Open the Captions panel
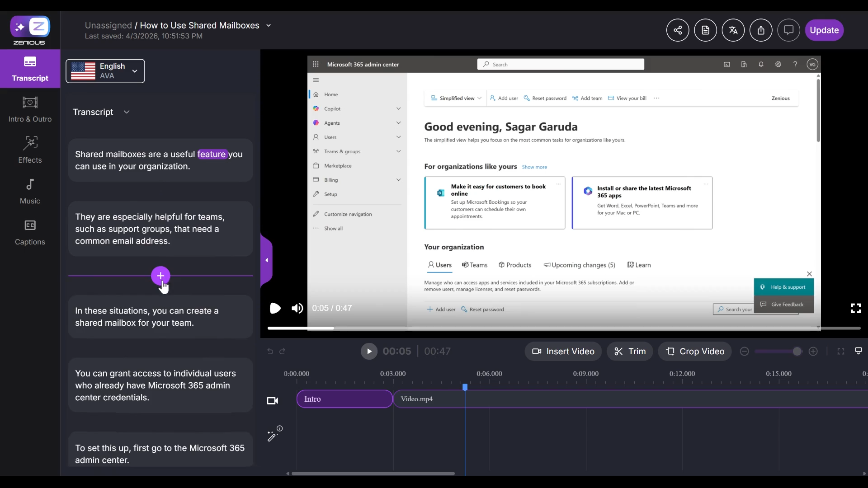This screenshot has height=488, width=868. (x=30, y=232)
